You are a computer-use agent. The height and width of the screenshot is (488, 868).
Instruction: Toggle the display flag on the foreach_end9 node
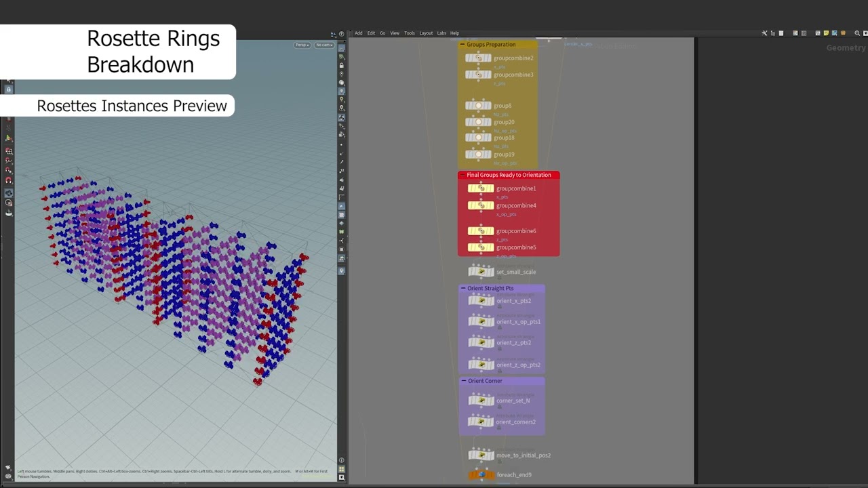[492, 474]
